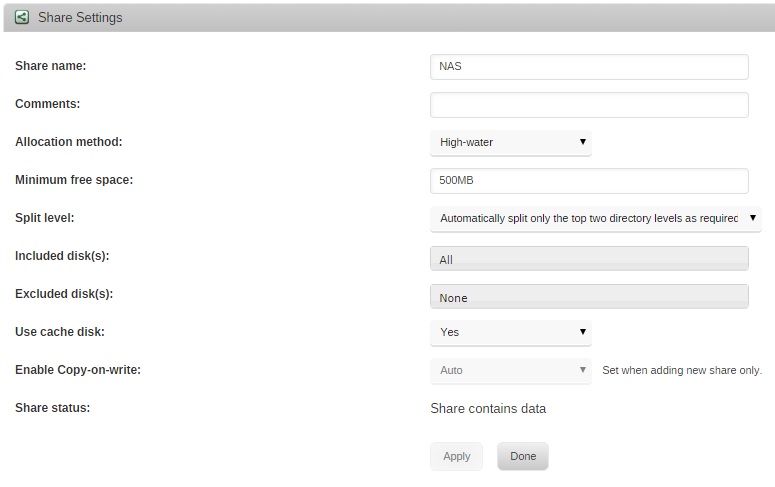Viewport: 775px width, 487px height.
Task: Click the Split level label
Action: point(44,218)
